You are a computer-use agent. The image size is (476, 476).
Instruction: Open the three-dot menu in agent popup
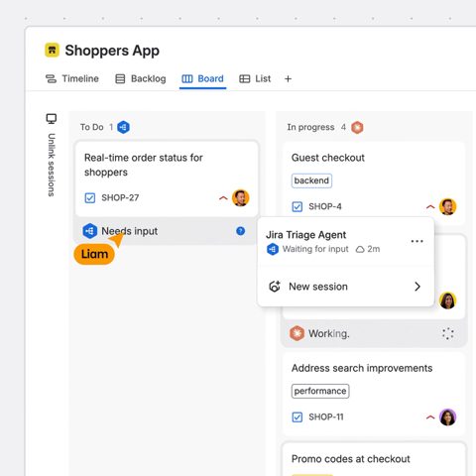[x=416, y=241]
